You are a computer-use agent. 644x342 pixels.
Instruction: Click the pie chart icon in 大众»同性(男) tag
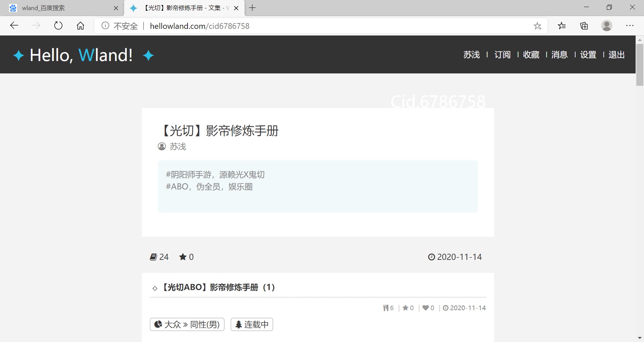point(158,324)
